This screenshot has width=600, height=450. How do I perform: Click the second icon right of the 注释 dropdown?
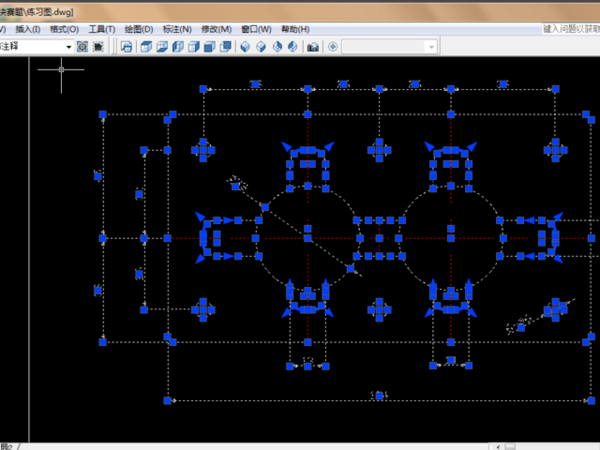pyautogui.click(x=98, y=47)
